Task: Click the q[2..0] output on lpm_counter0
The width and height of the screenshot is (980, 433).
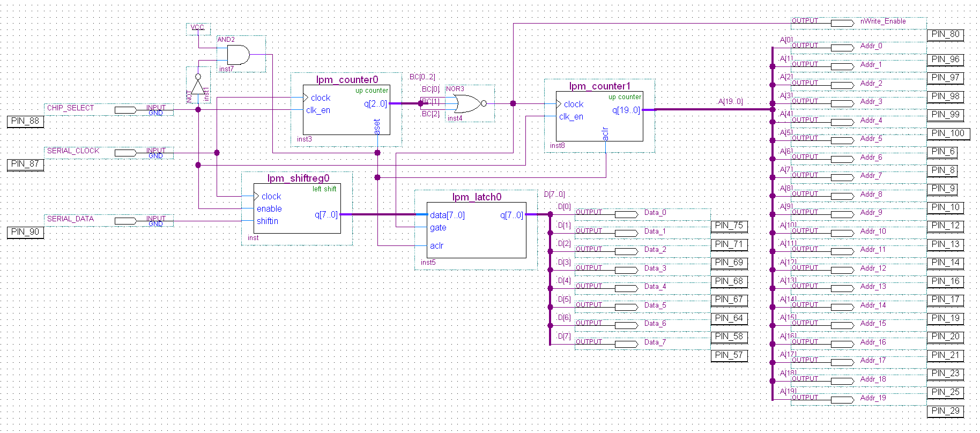Action: 375,104
